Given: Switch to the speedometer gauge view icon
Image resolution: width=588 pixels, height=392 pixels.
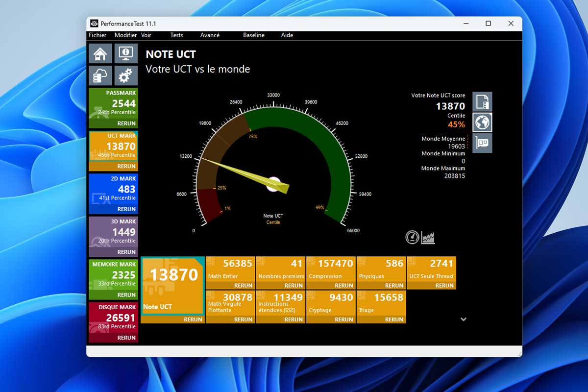Looking at the screenshot, I should click(x=413, y=238).
